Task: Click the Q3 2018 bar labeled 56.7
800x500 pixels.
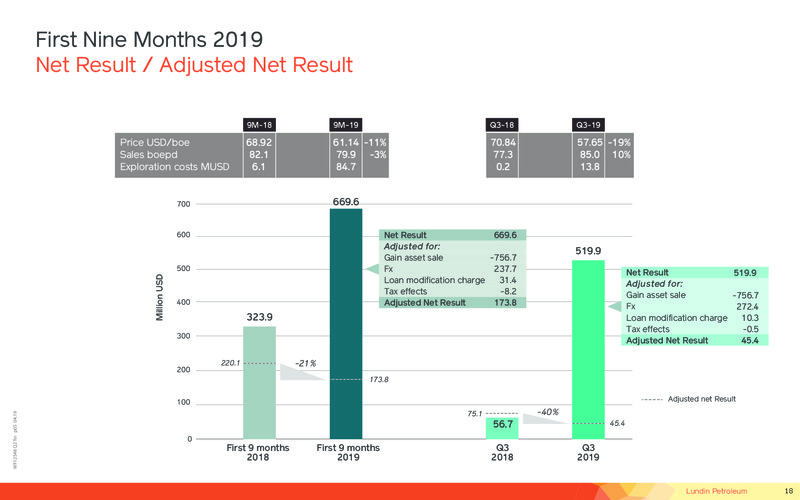Action: pos(502,429)
